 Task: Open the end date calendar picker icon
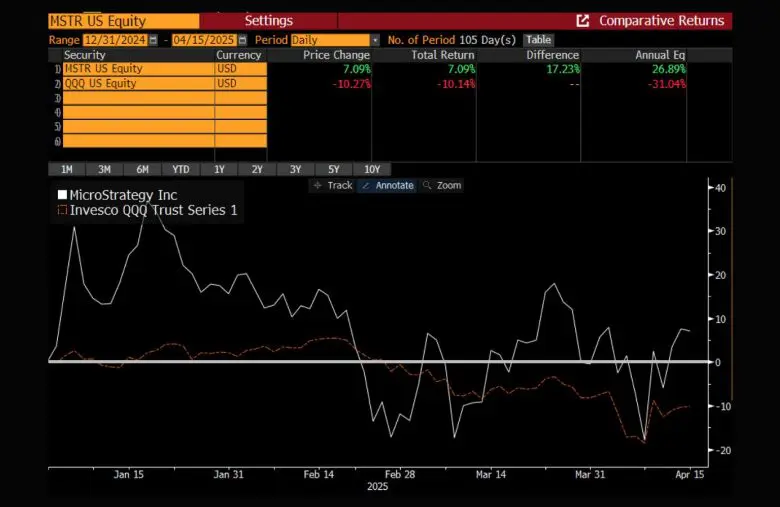click(x=242, y=40)
